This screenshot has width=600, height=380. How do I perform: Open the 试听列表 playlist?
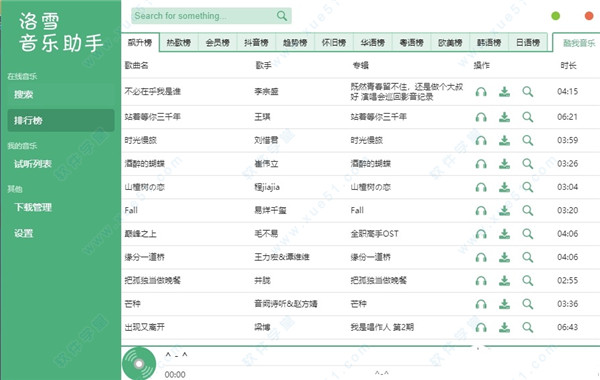click(x=61, y=164)
